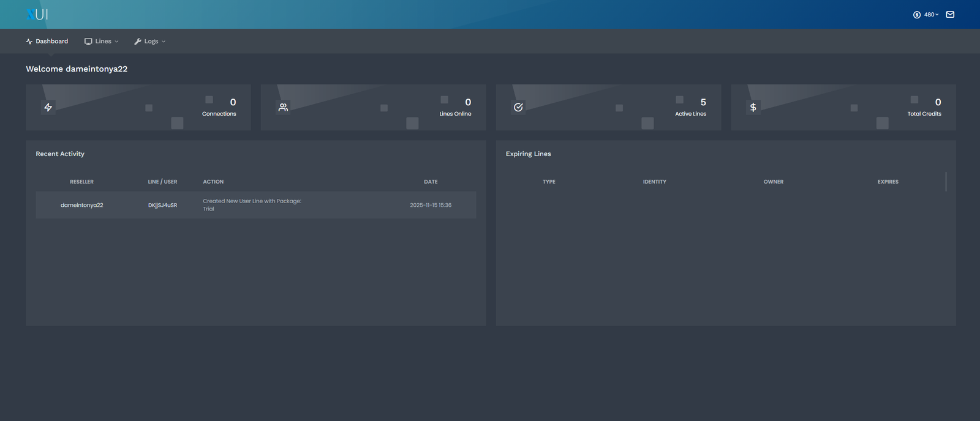This screenshot has width=980, height=421.
Task: Open the mail envelope icon
Action: (x=950, y=15)
